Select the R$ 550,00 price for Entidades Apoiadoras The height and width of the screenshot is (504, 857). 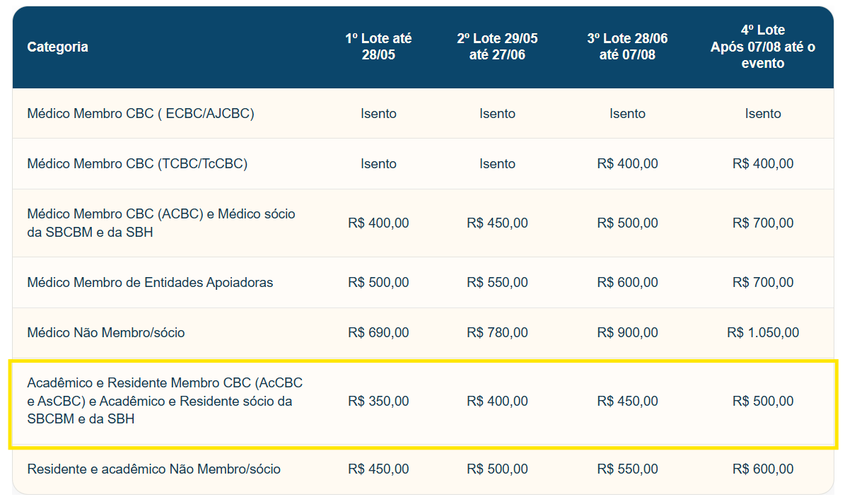497,282
